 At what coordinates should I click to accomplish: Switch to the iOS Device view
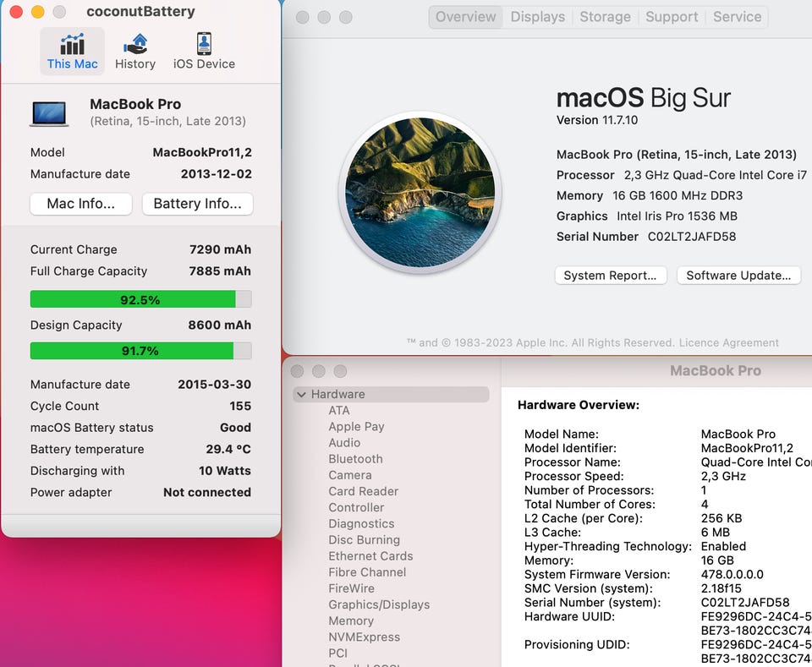(204, 52)
